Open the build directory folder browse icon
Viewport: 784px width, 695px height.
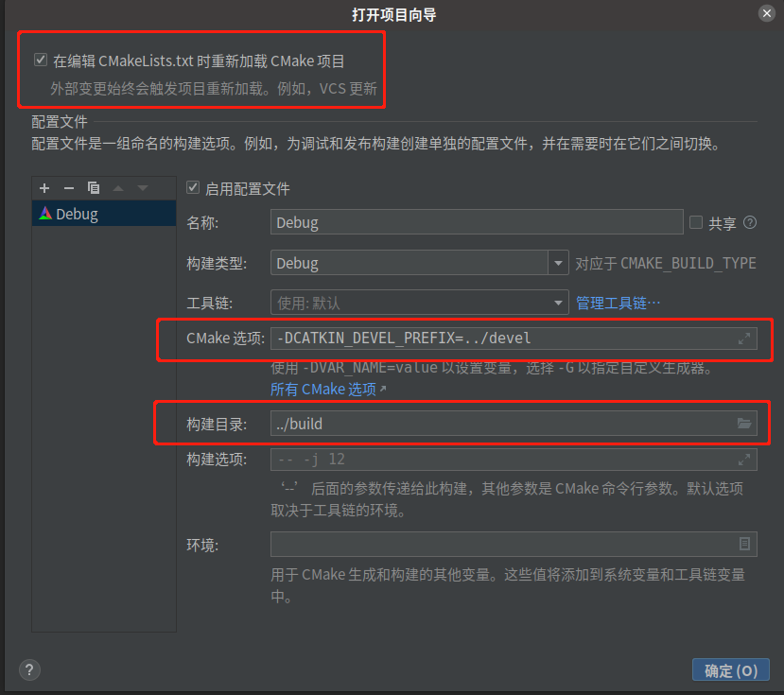pyautogui.click(x=745, y=424)
